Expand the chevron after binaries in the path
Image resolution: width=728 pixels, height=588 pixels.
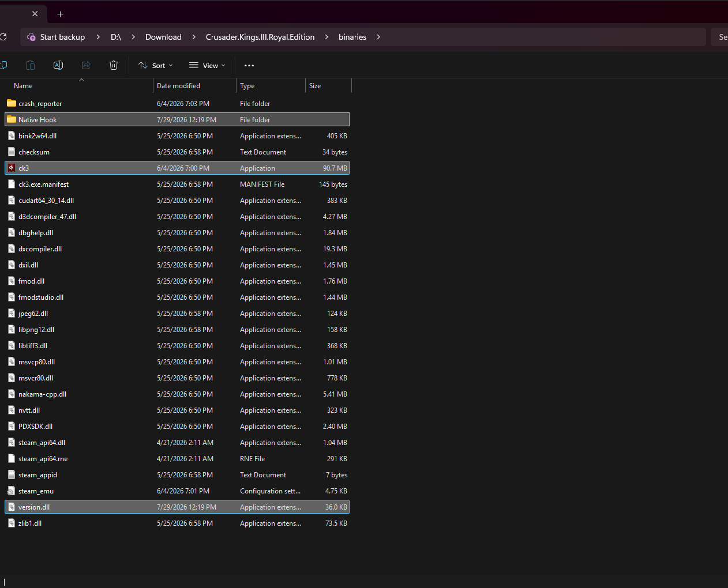(378, 37)
